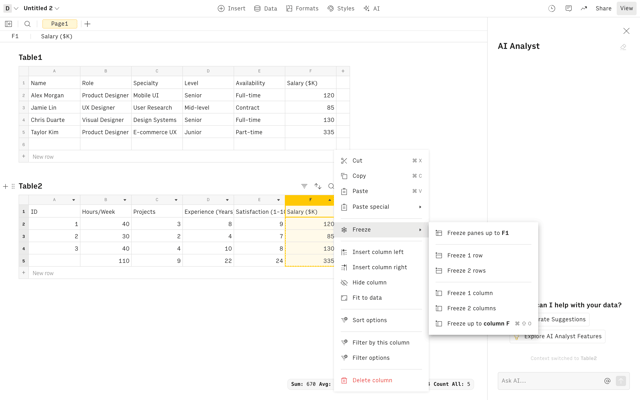Add a new page with plus icon
640x400 pixels.
87,24
